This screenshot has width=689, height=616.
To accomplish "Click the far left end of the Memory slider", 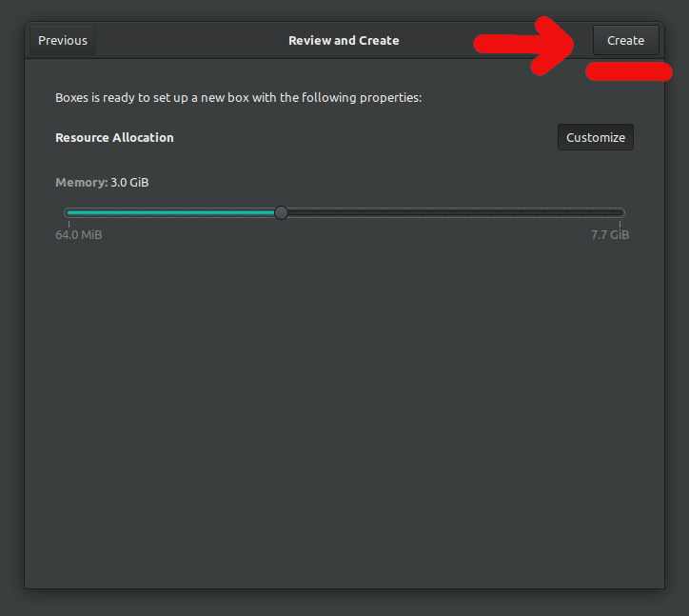I will (67, 212).
